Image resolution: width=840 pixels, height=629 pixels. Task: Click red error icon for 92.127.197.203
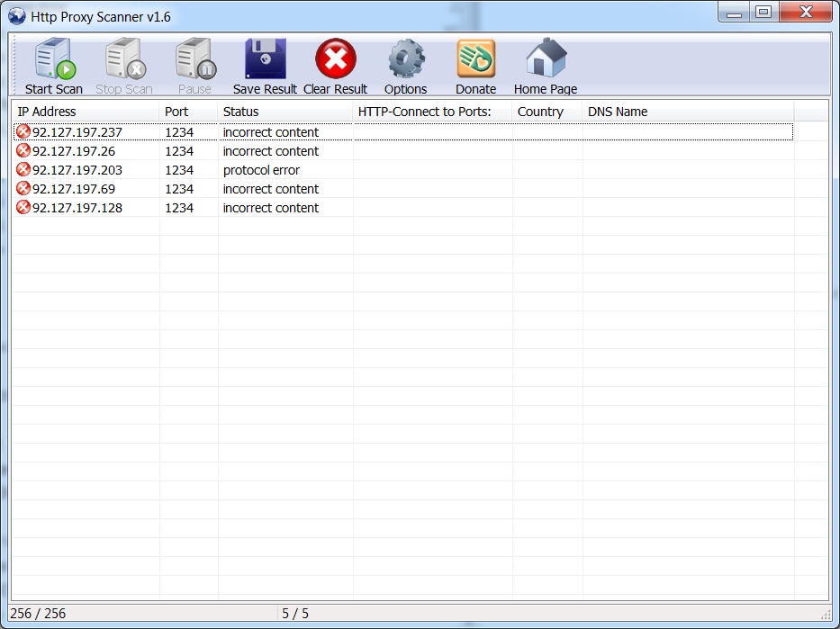pyautogui.click(x=23, y=169)
